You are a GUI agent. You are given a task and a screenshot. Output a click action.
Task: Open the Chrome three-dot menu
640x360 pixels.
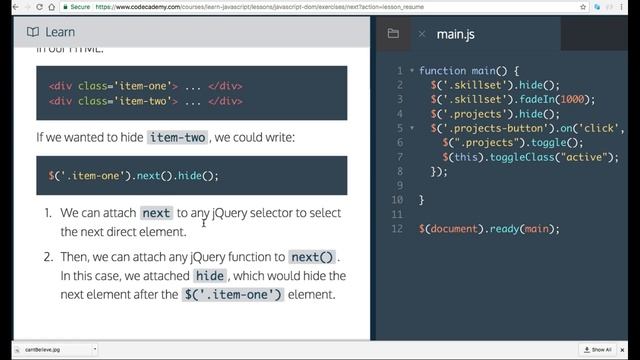(x=621, y=7)
